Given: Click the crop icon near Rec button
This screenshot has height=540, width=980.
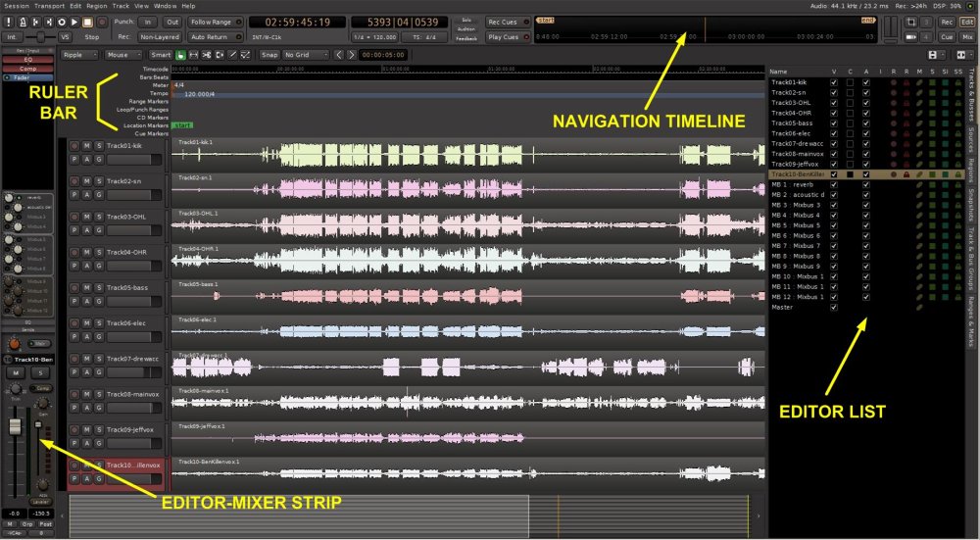Looking at the screenshot, I should tap(911, 22).
